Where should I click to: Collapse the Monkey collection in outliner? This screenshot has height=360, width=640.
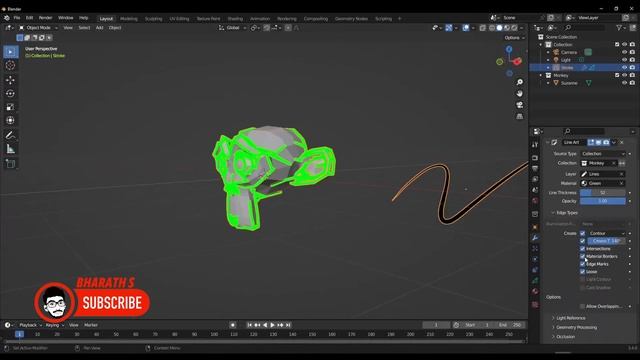(x=541, y=76)
